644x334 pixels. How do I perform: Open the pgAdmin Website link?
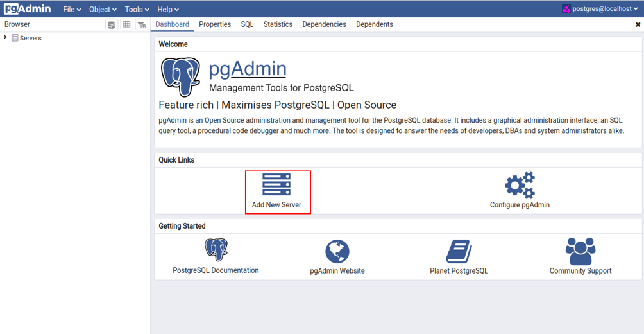pyautogui.click(x=337, y=271)
